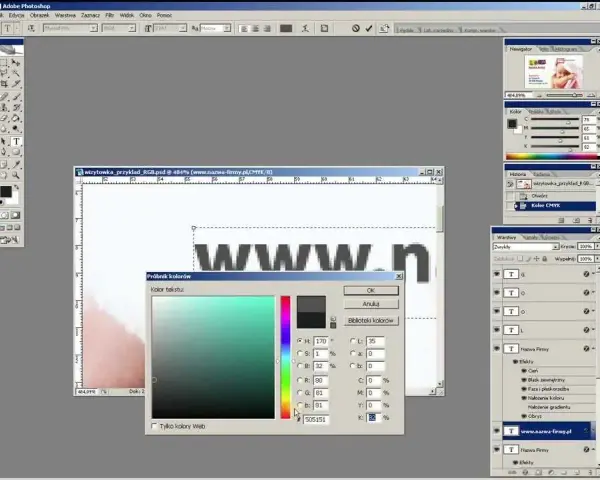This screenshot has width=600, height=480.
Task: Click the text color swatch in options bar
Action: (286, 28)
